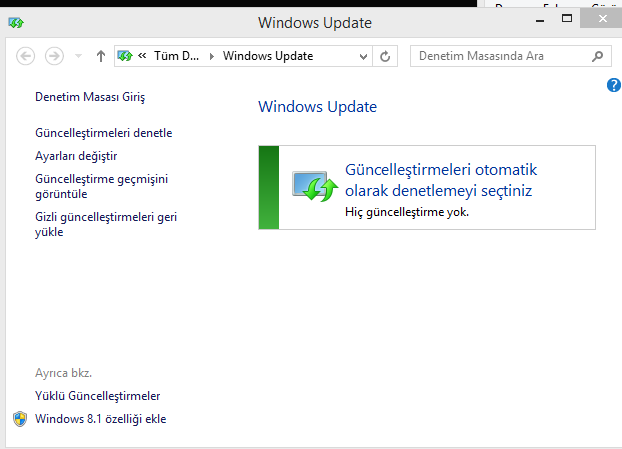Go back with the Back arrow button

click(x=25, y=56)
